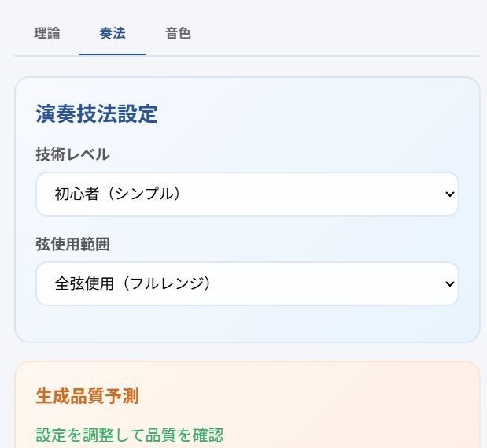Click the 生成品質予測 heading
Viewport: 487px width, 448px height.
87,396
